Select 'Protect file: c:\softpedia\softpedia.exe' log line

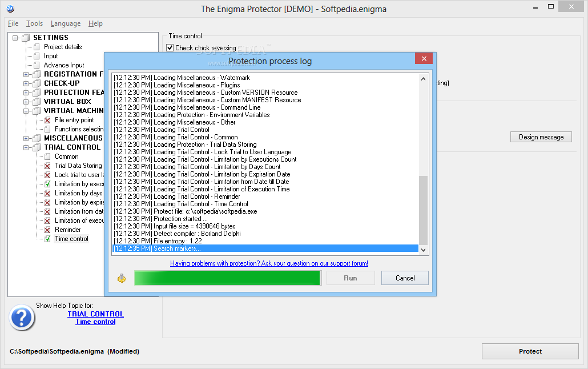click(x=265, y=211)
